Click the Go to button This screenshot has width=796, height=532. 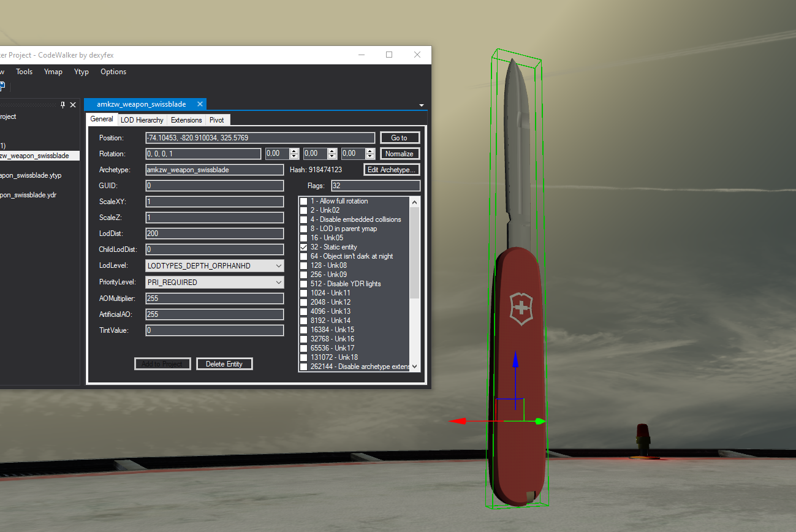[x=400, y=138]
